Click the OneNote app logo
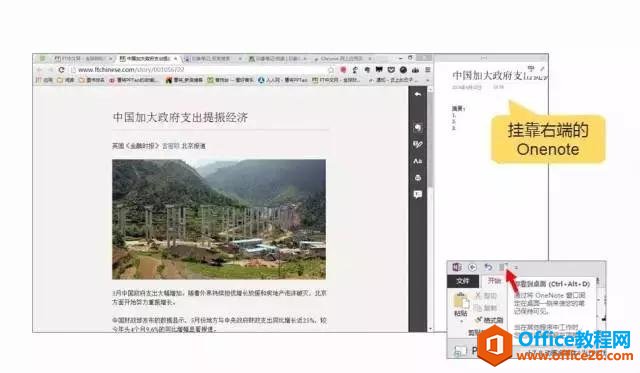This screenshot has width=640, height=373. coord(457,267)
